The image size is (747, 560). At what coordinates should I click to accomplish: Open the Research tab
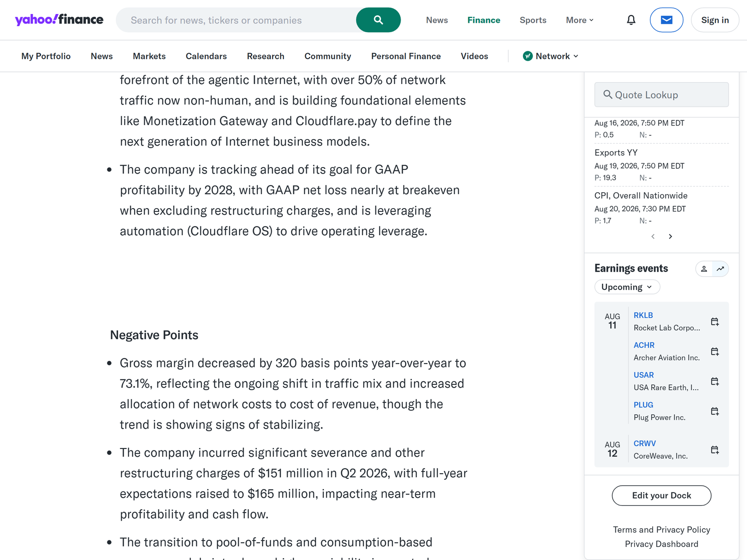266,56
